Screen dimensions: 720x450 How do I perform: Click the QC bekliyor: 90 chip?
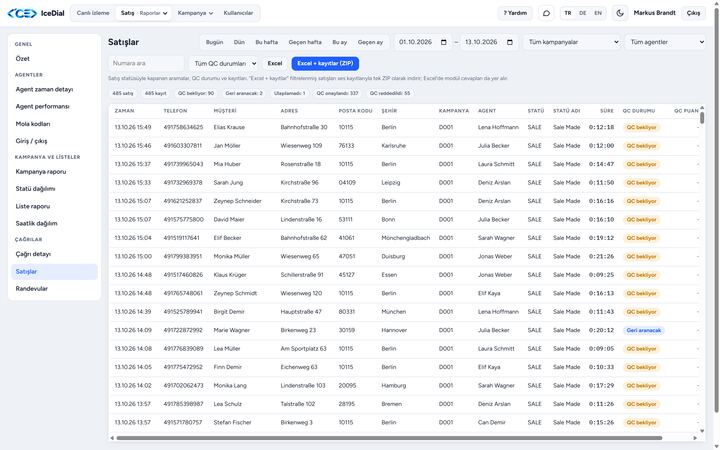click(x=196, y=93)
